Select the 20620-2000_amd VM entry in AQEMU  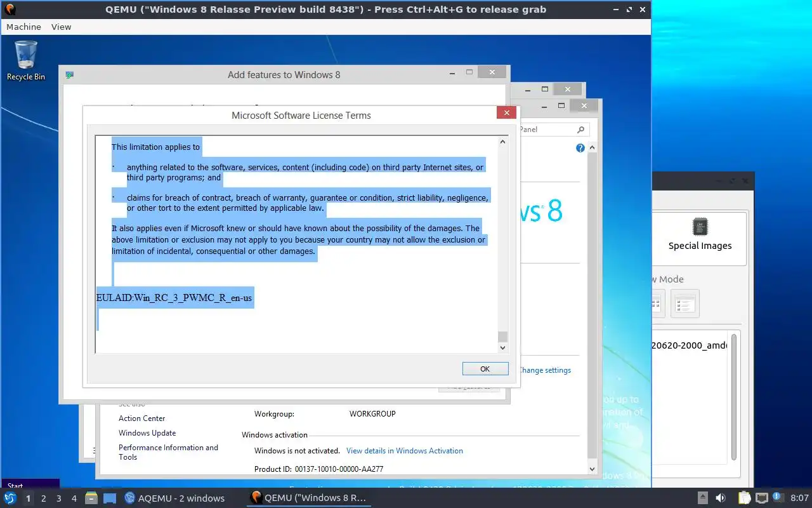(689, 346)
